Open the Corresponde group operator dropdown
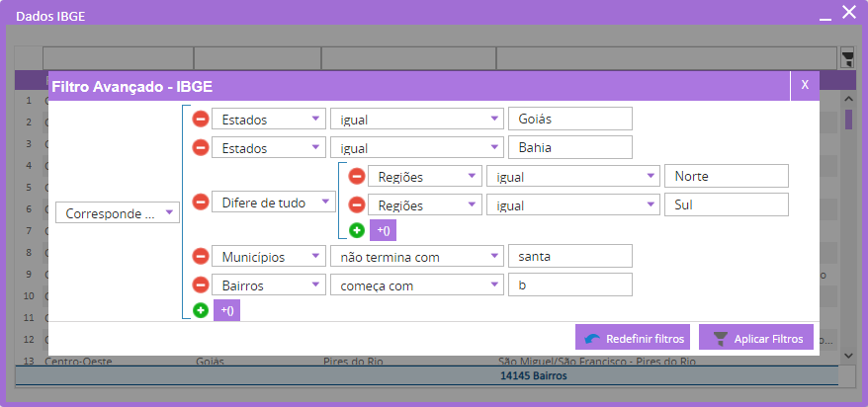 click(x=117, y=213)
